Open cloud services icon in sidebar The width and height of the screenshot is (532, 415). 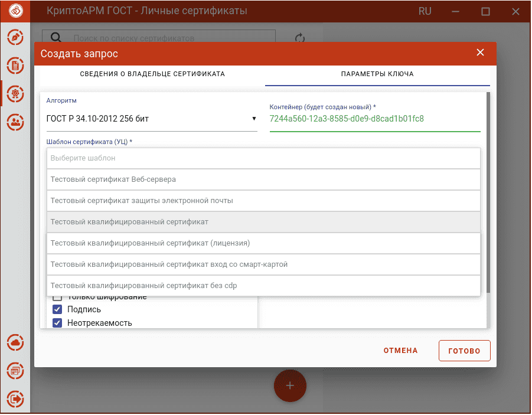15,343
